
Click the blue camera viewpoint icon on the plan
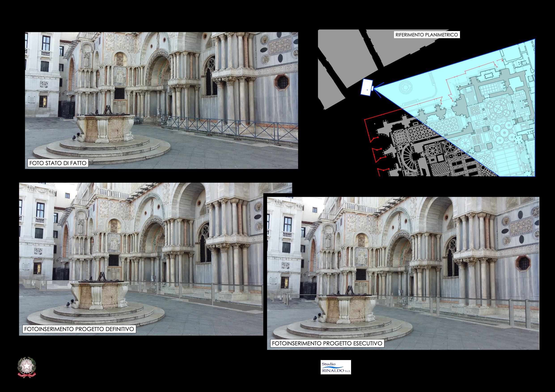(x=367, y=87)
